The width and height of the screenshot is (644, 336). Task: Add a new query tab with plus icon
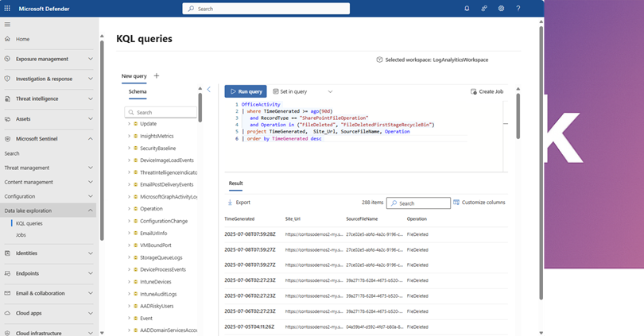(x=157, y=75)
